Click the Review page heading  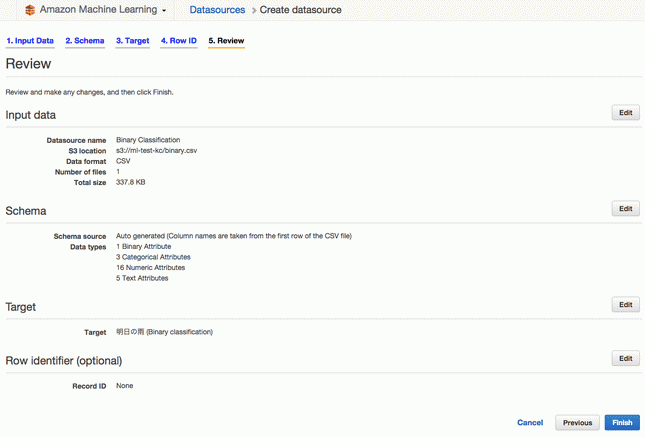(28, 64)
